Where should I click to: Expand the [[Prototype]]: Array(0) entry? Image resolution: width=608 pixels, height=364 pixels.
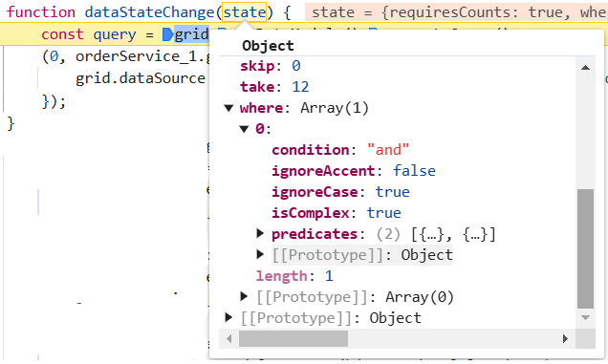(x=244, y=296)
